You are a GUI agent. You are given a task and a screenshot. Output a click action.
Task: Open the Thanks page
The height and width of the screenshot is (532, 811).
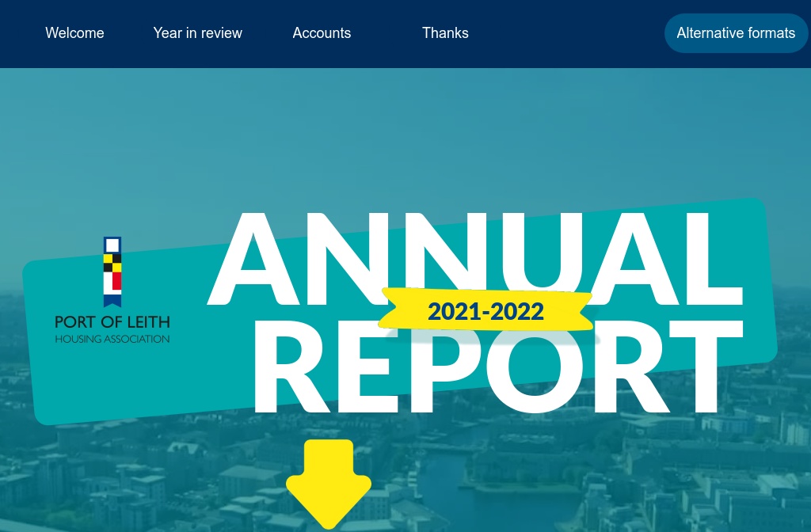tap(445, 33)
